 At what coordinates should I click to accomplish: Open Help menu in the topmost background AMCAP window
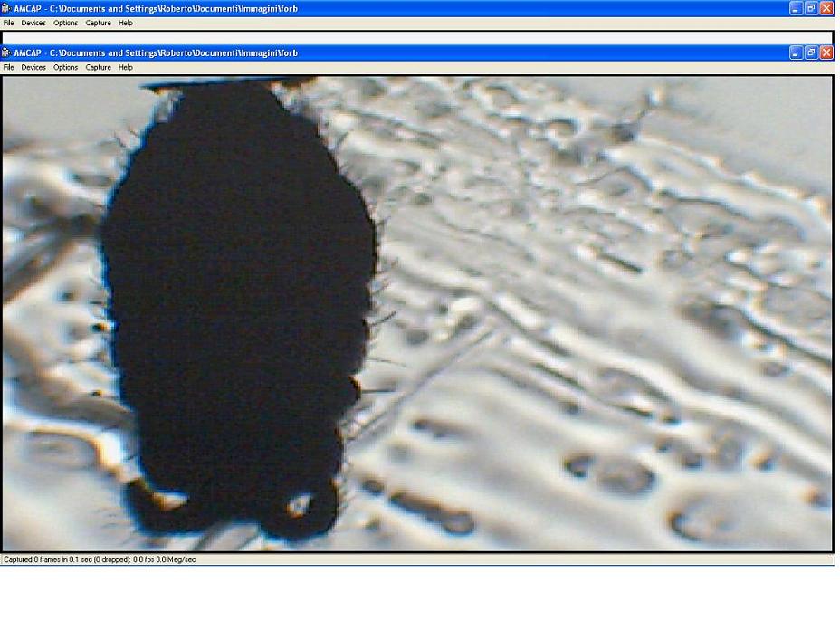coord(126,23)
